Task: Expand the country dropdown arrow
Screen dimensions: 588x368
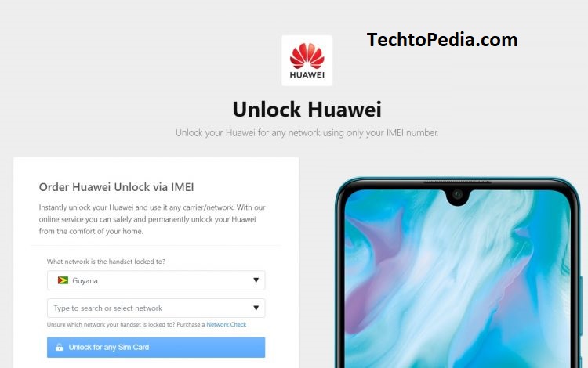Action: coord(256,280)
